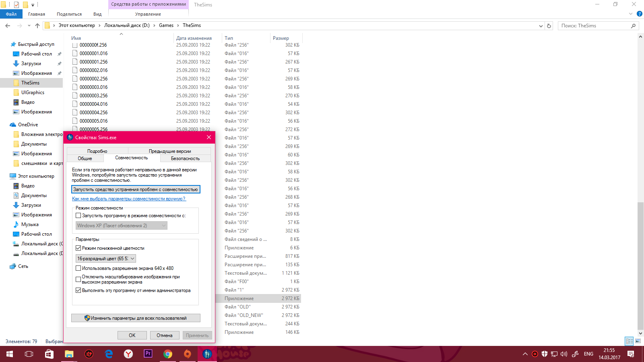Close the Sims.exe properties dialog
Screen dimensions: 644x362
coord(209,137)
